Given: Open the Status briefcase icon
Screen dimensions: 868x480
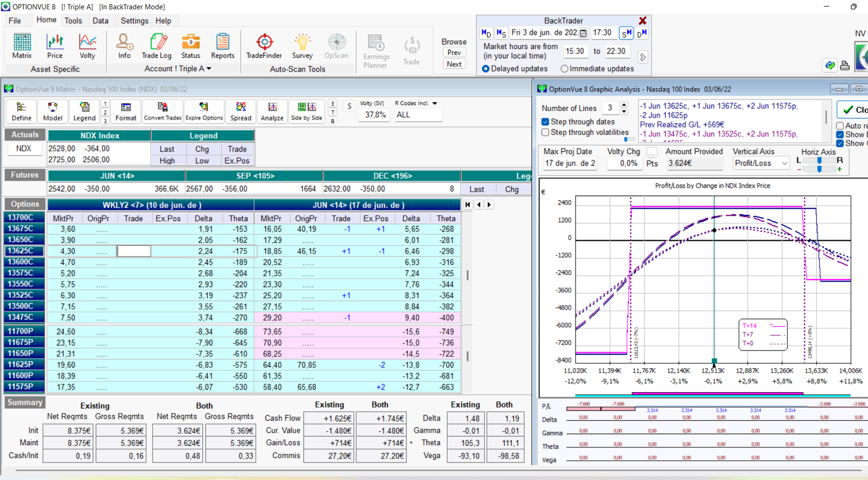Looking at the screenshot, I should pos(190,46).
